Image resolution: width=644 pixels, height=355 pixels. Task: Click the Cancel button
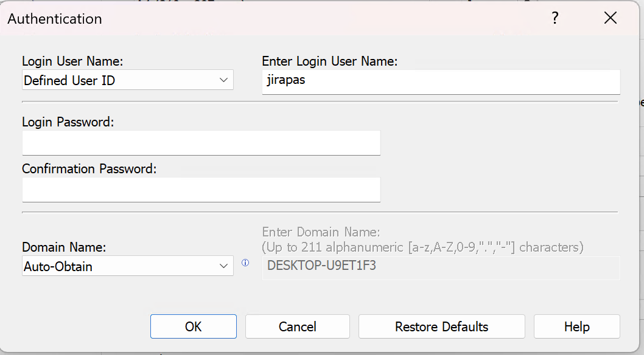coord(297,326)
